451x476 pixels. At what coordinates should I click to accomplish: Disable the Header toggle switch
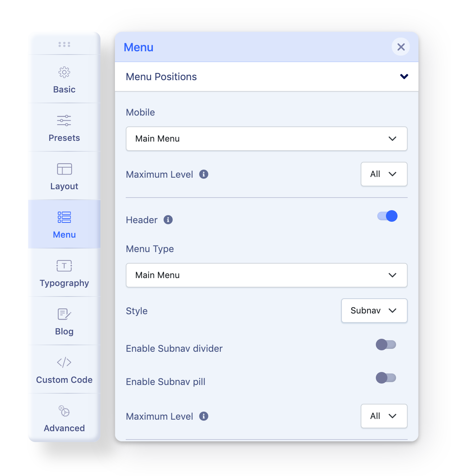pos(387,216)
